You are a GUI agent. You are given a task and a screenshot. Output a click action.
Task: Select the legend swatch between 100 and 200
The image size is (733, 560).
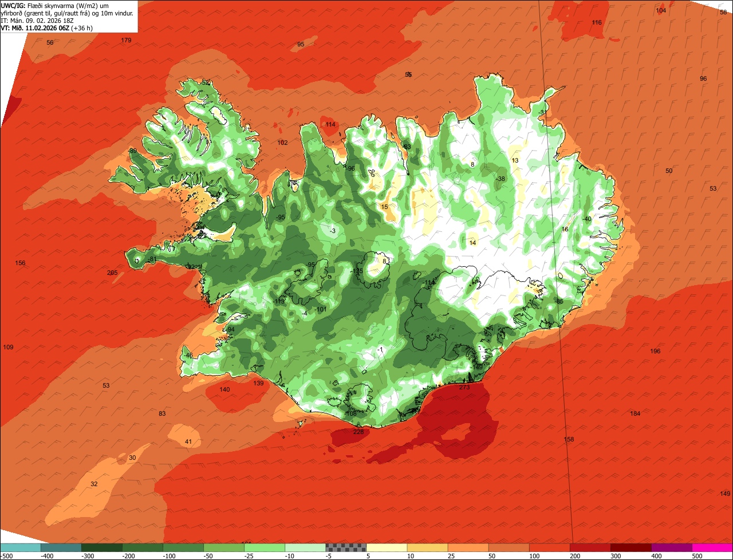click(x=549, y=547)
